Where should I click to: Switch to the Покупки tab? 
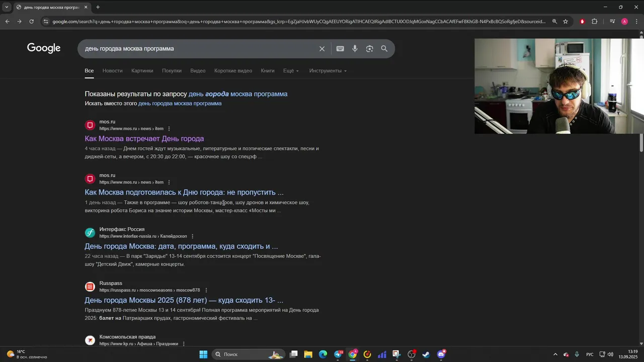pos(172,71)
